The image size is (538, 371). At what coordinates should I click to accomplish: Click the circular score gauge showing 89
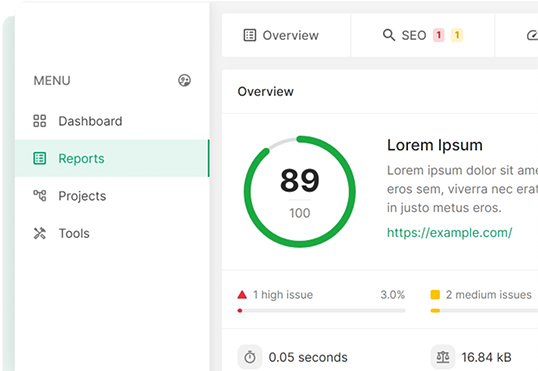[300, 192]
